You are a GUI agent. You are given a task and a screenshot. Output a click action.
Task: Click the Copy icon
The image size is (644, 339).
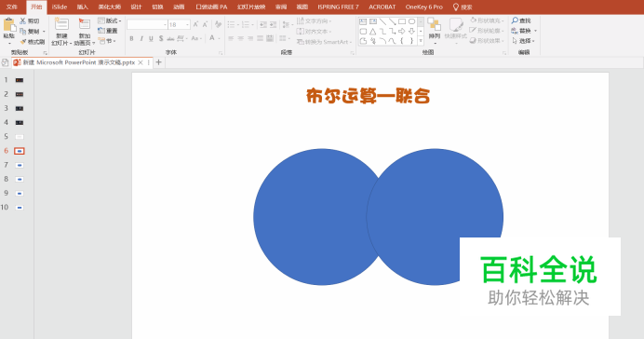23,31
